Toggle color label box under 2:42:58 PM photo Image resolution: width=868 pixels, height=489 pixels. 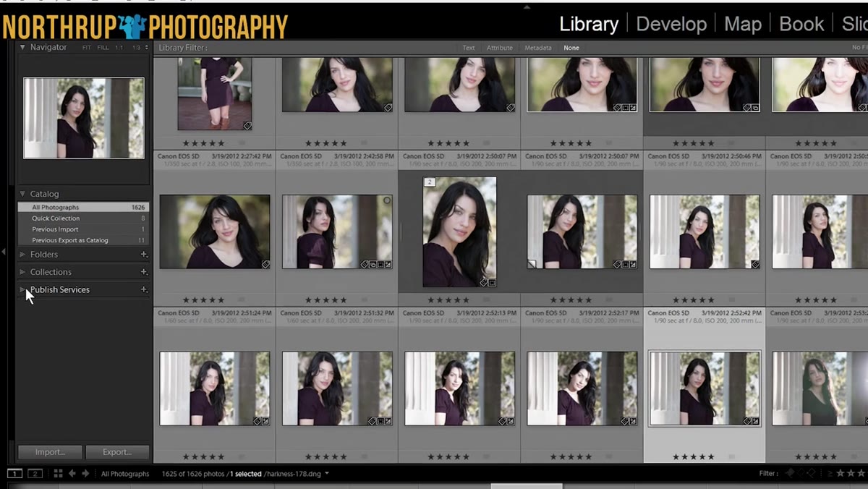(364, 300)
